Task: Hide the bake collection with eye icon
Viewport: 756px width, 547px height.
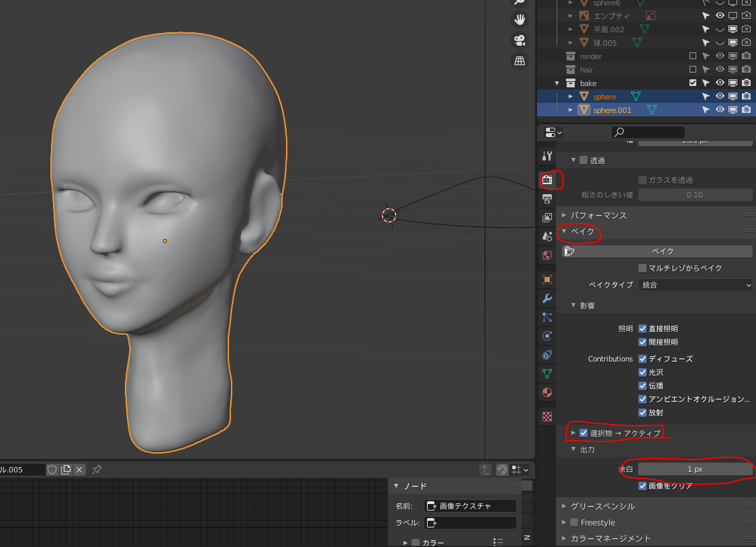Action: point(720,83)
